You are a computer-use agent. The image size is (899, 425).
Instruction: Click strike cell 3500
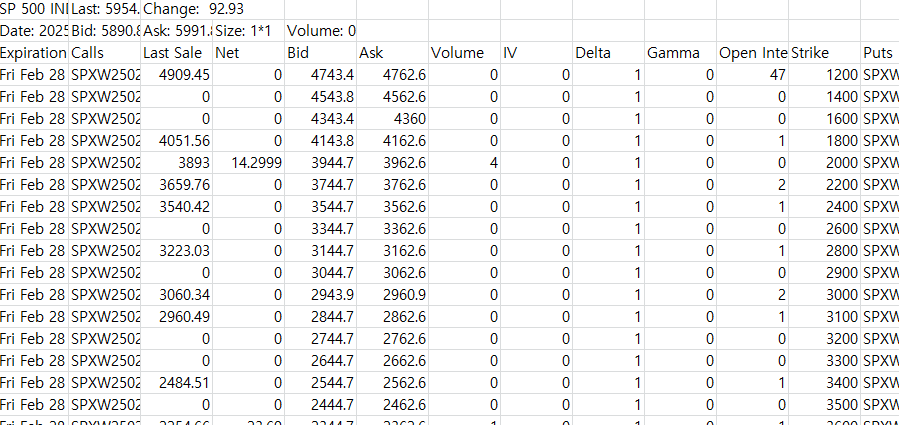(x=824, y=405)
